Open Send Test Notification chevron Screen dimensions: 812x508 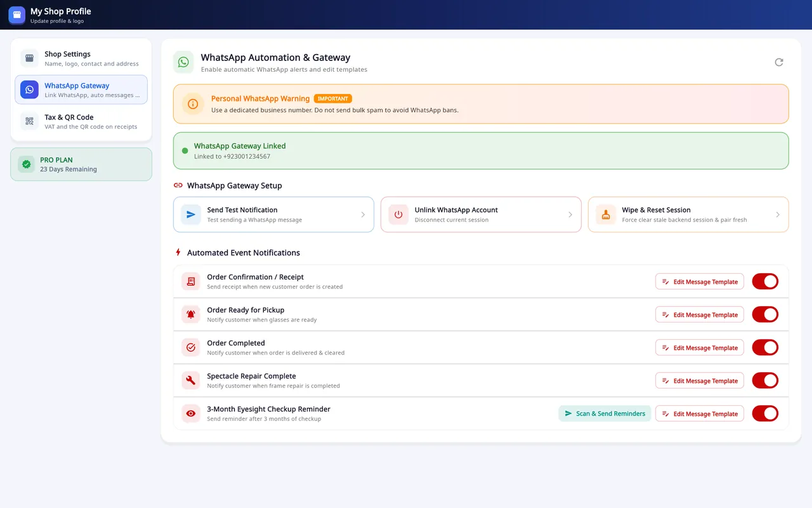(363, 215)
